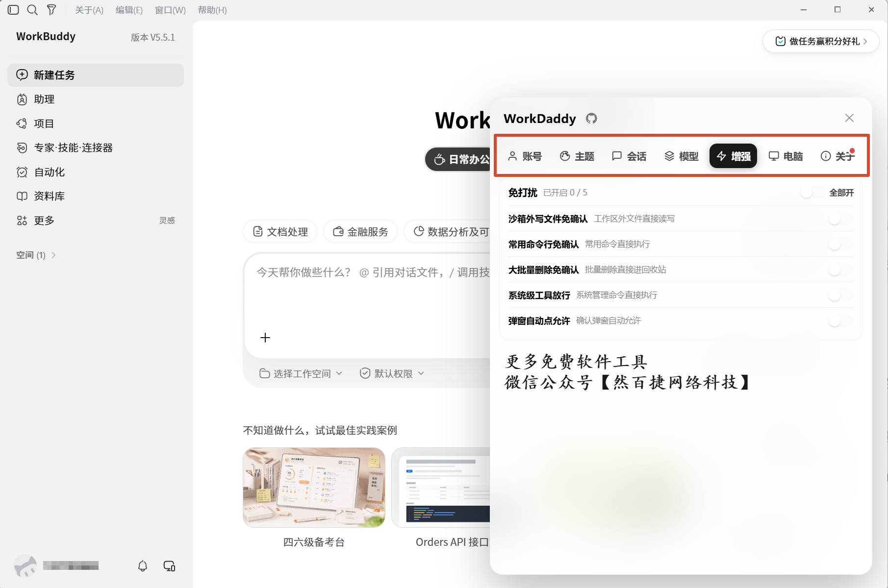This screenshot has width=888, height=588.
Task: Click the 已开启 0 / 5 status text
Action: tap(565, 193)
